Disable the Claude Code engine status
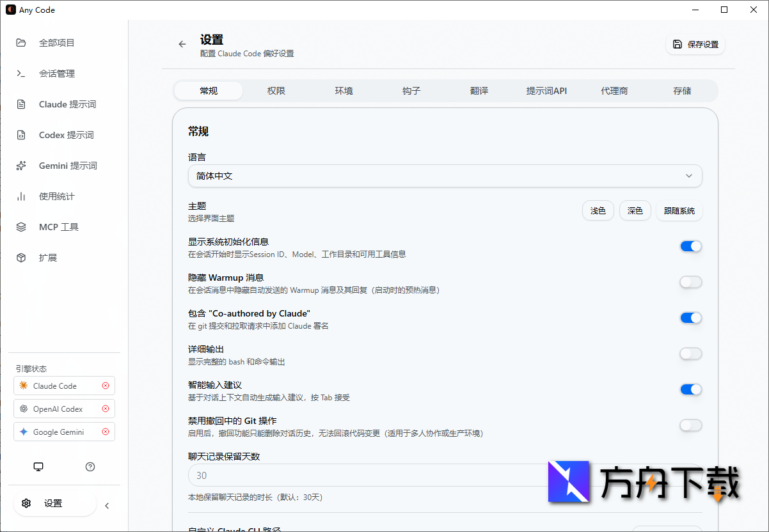The image size is (769, 532). [106, 386]
